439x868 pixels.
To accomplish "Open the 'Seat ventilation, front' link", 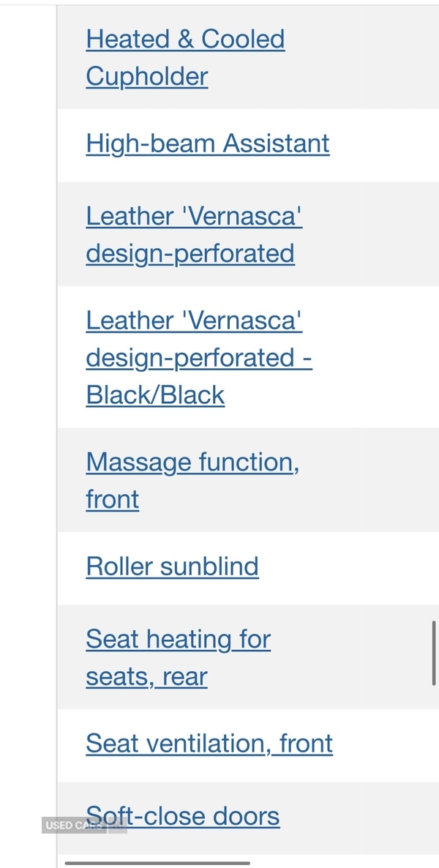I will click(x=209, y=744).
